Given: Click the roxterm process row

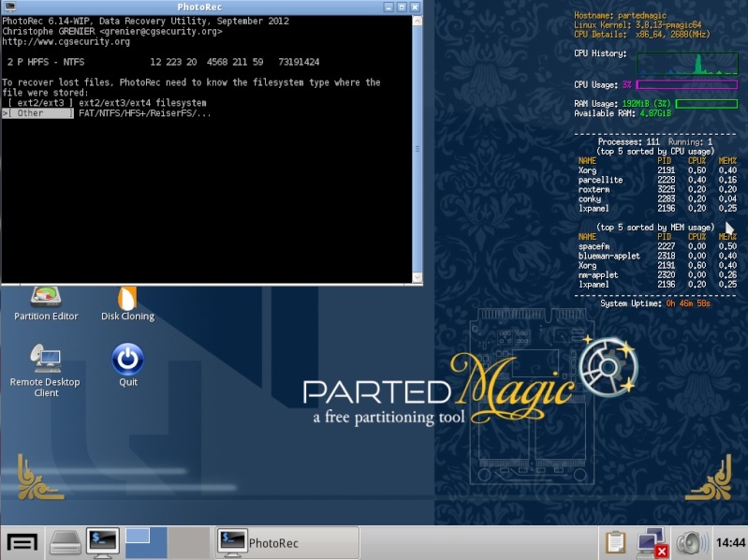Looking at the screenshot, I should [x=657, y=190].
